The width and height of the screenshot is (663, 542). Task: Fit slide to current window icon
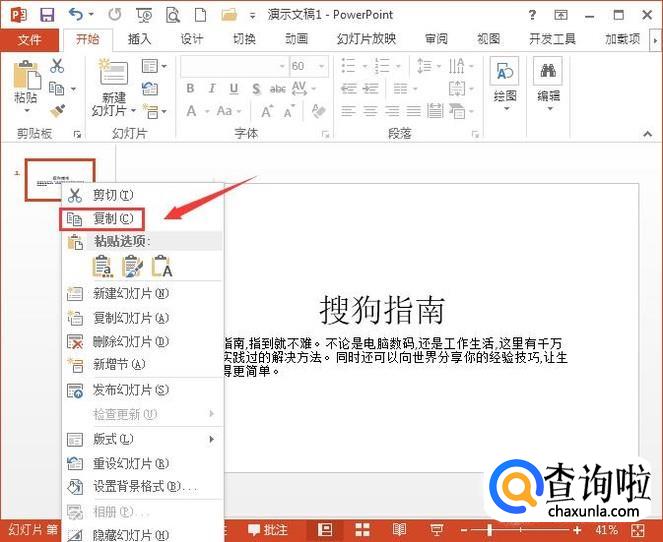(x=638, y=530)
